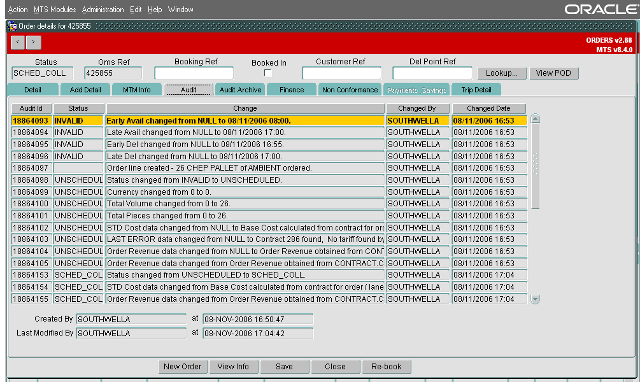Open the Help menu

[x=155, y=9]
